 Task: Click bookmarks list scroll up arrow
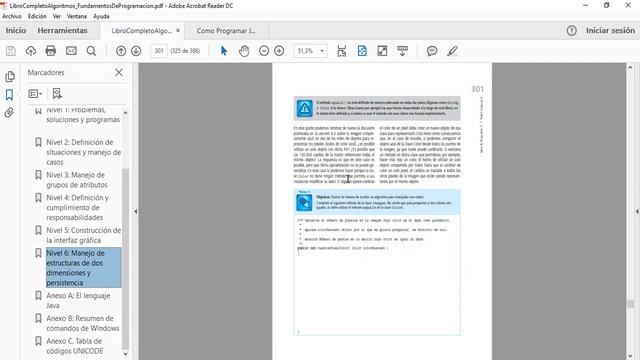(125, 113)
